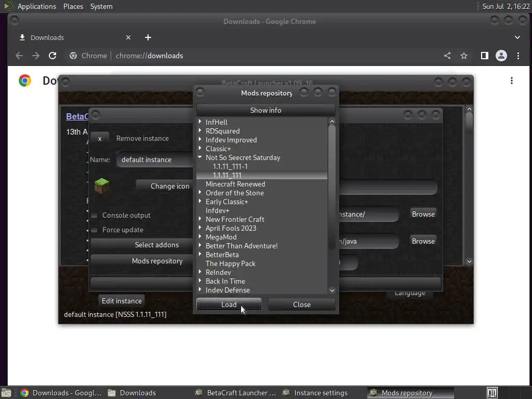Open the Applications menu
The image size is (532, 399).
37,6
